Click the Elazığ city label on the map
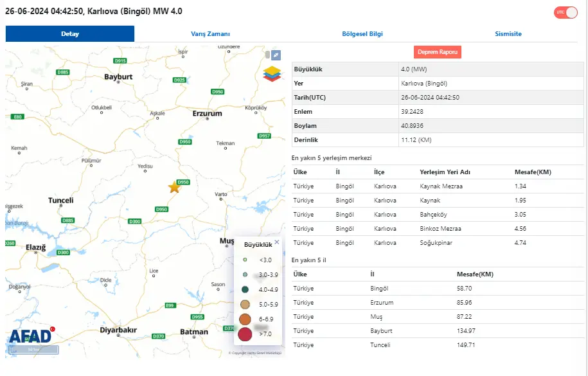588x376 pixels. pos(35,247)
